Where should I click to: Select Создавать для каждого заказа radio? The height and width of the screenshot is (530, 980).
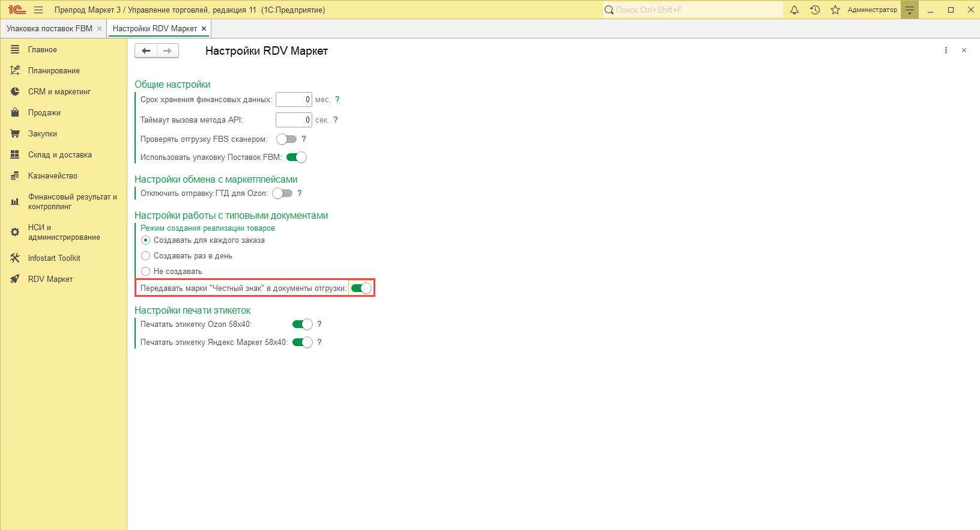[145, 240]
